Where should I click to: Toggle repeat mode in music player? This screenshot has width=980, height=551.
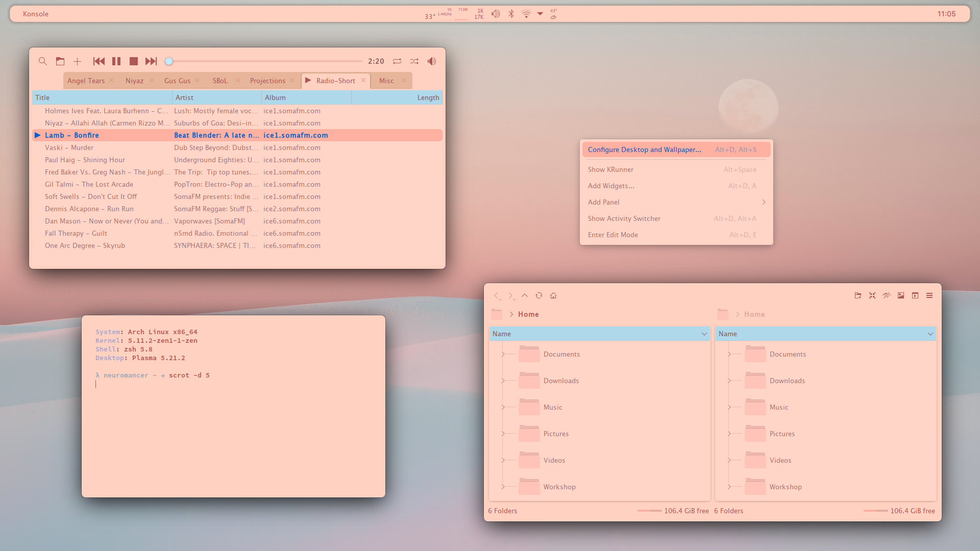397,61
